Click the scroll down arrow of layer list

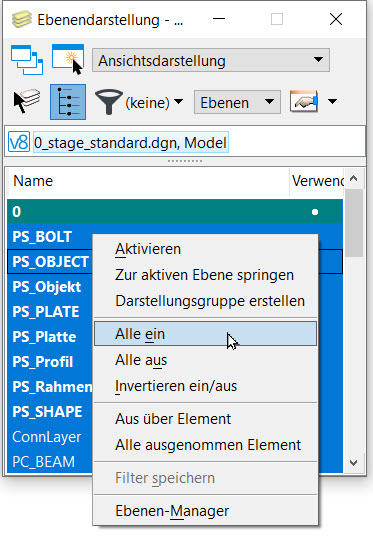[x=354, y=463]
